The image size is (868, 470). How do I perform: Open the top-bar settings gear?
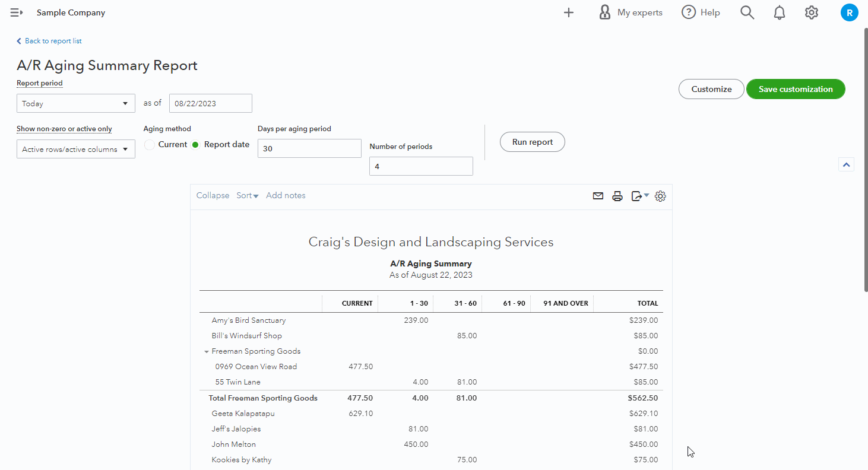click(x=812, y=12)
